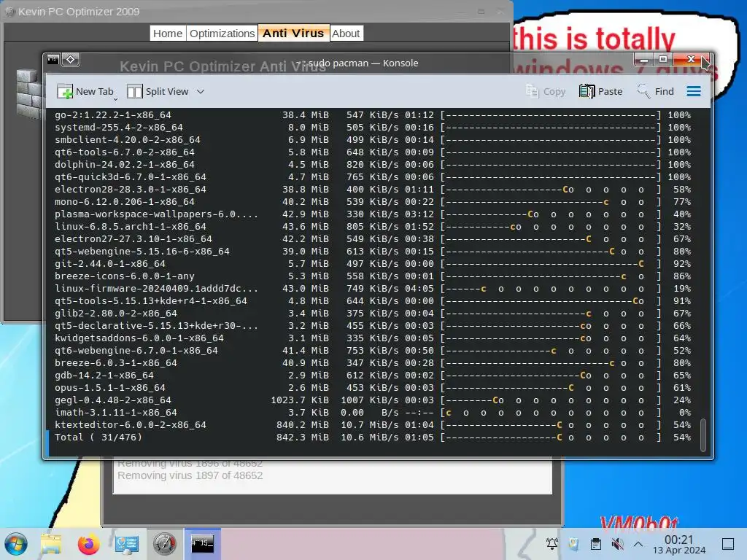Click the show desktop button
The width and height of the screenshot is (747, 560).
[x=728, y=544]
